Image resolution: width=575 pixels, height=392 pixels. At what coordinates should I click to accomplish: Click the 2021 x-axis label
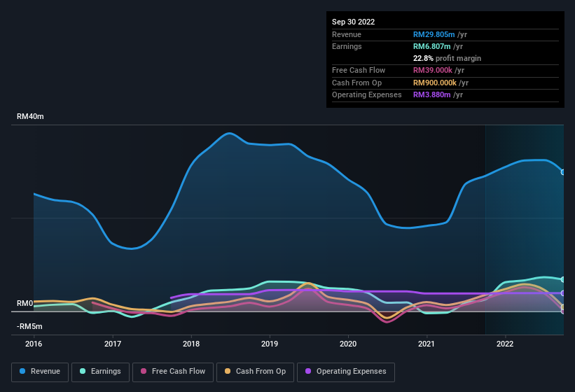pyautogui.click(x=427, y=344)
